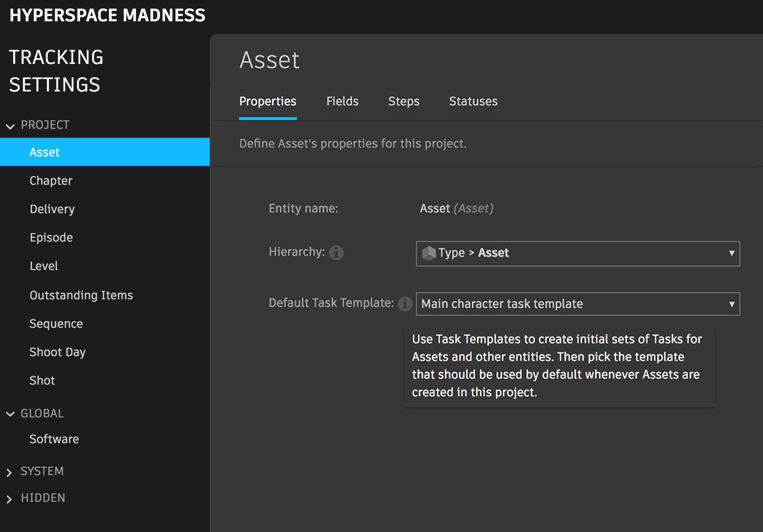Viewport: 763px width, 532px height.
Task: Switch to the Fields tab
Action: coord(342,102)
